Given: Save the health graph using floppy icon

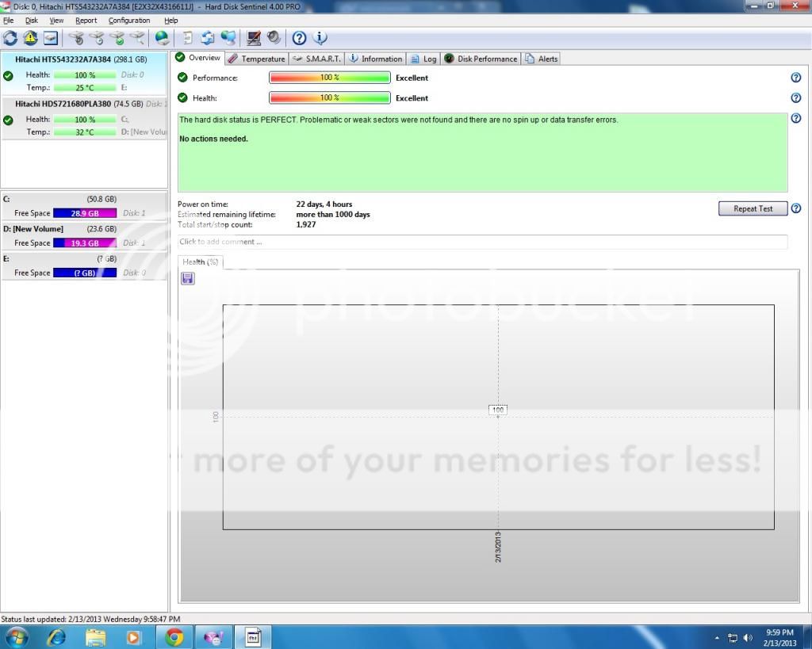Looking at the screenshot, I should 188,278.
